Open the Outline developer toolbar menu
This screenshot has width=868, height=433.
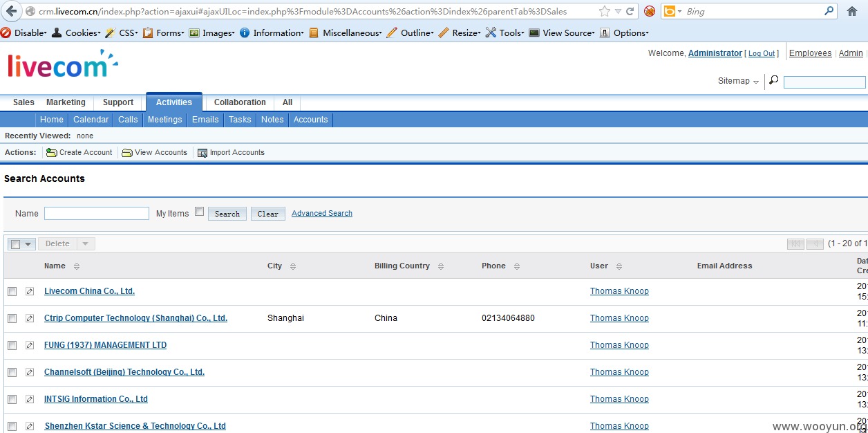point(411,33)
